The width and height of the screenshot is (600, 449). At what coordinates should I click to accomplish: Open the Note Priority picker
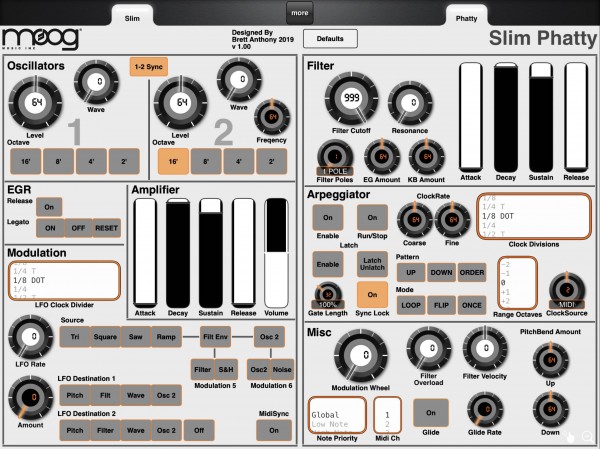(x=337, y=415)
